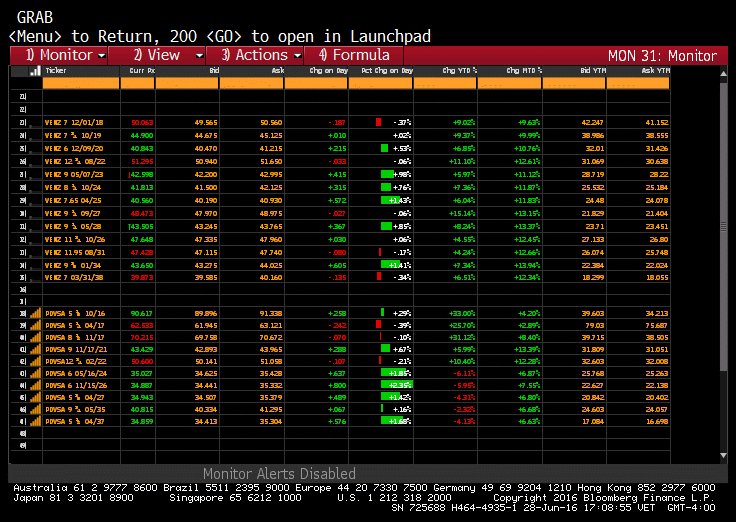Click Curr Px value 90.617
736x522 pixels.
(x=142, y=313)
